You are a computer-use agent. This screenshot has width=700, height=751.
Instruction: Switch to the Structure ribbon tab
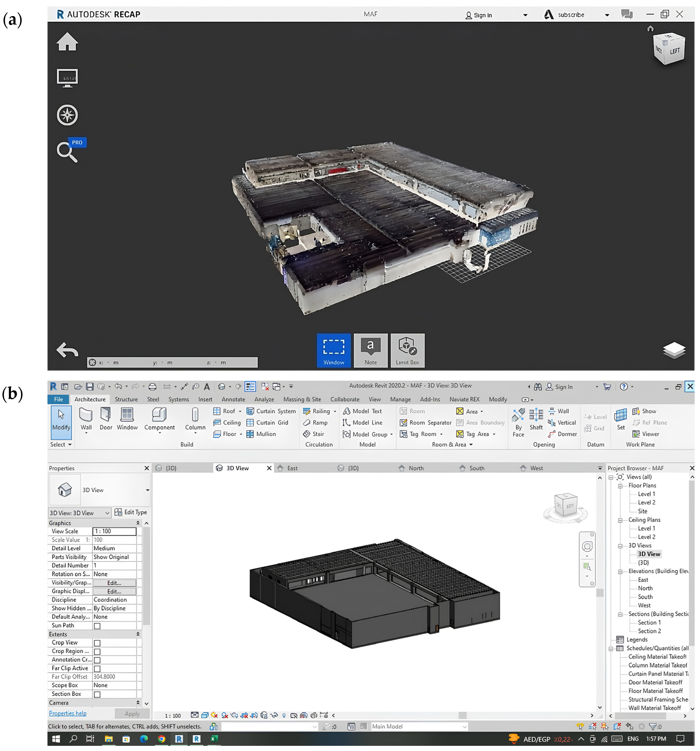126,399
